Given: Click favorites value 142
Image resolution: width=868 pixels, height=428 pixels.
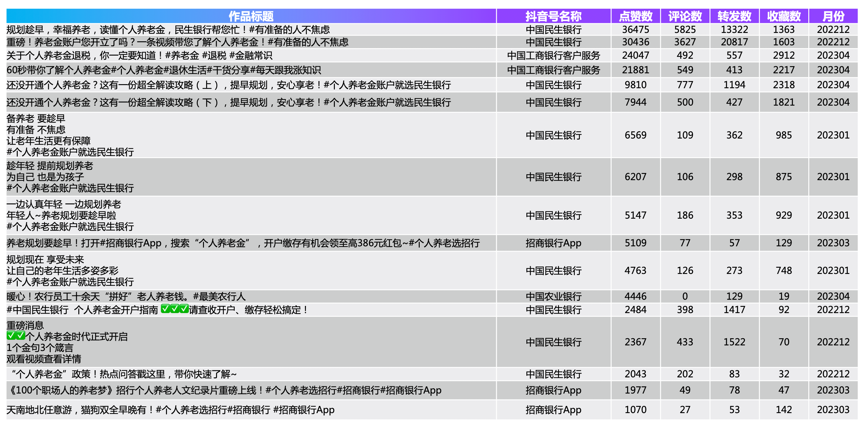Looking at the screenshot, I should 784,409.
